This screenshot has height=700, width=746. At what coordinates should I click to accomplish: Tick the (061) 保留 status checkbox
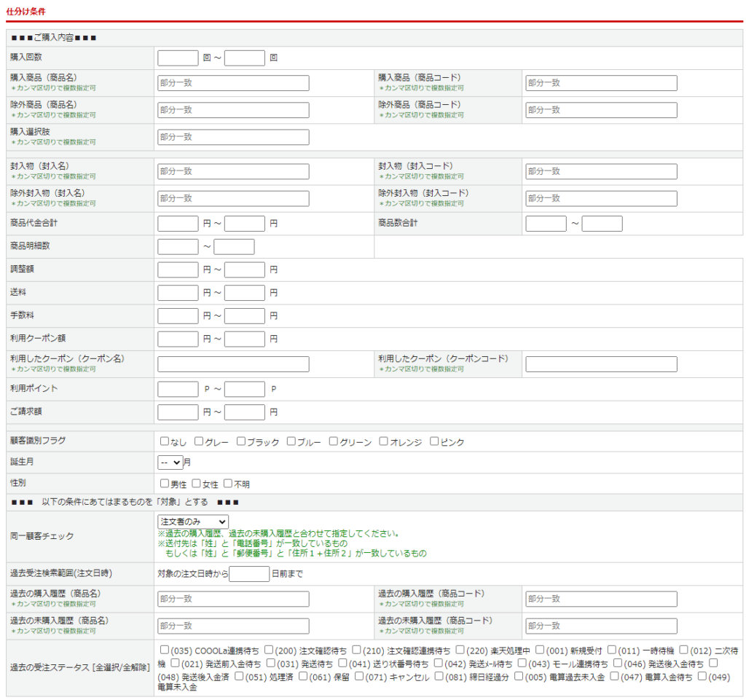[303, 676]
